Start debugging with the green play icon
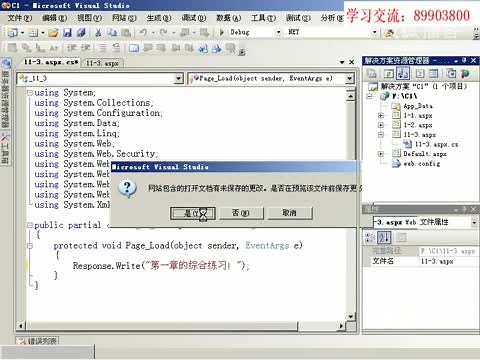 (222, 32)
